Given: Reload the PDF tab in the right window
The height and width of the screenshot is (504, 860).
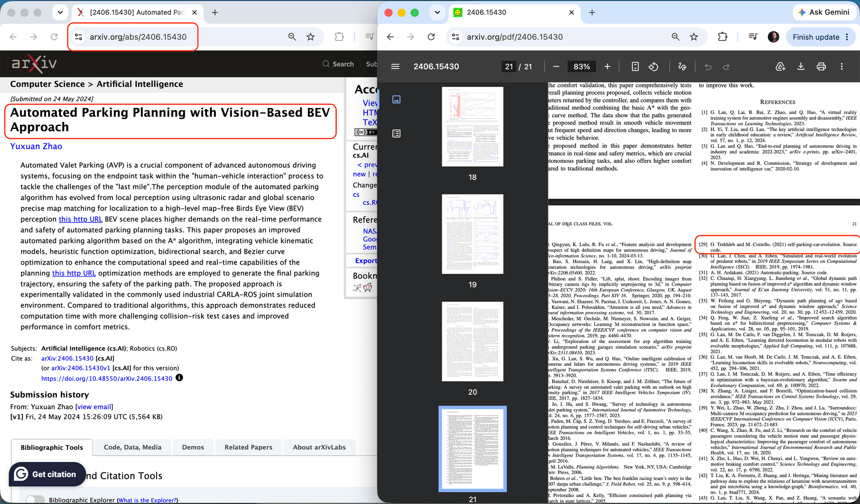Looking at the screenshot, I should (431, 37).
